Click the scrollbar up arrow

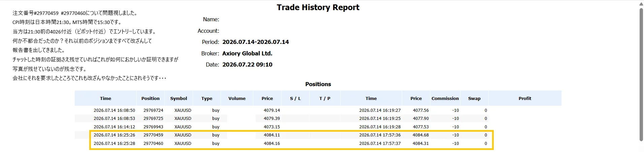pos(641,3)
